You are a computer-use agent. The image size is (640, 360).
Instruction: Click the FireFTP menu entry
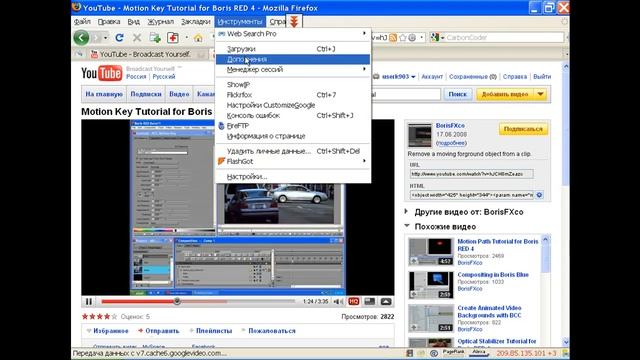(x=293, y=126)
